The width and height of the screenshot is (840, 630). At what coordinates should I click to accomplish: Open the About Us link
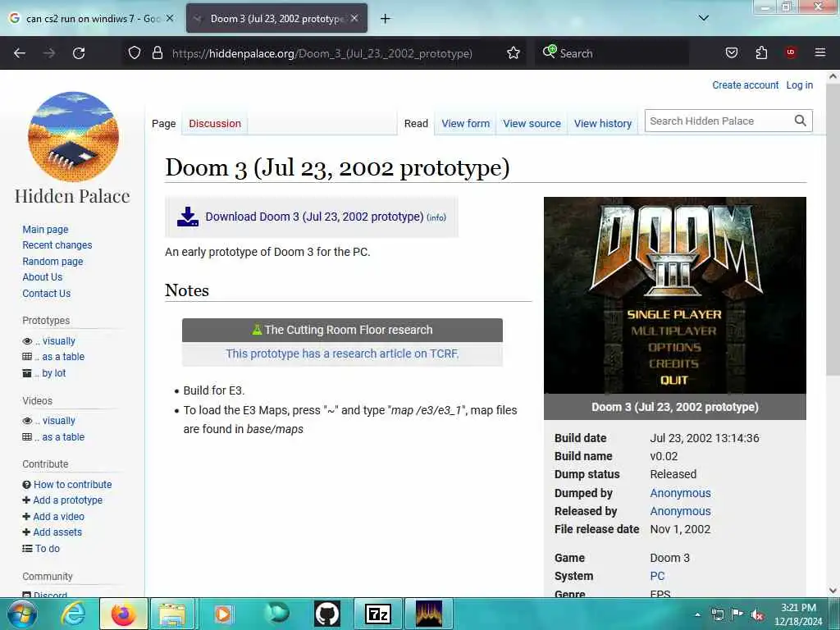pos(43,277)
